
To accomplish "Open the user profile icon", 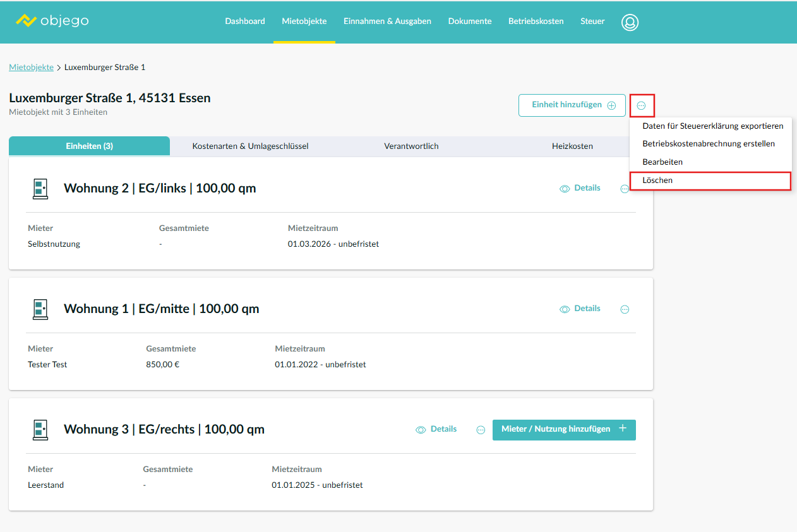I will [630, 22].
